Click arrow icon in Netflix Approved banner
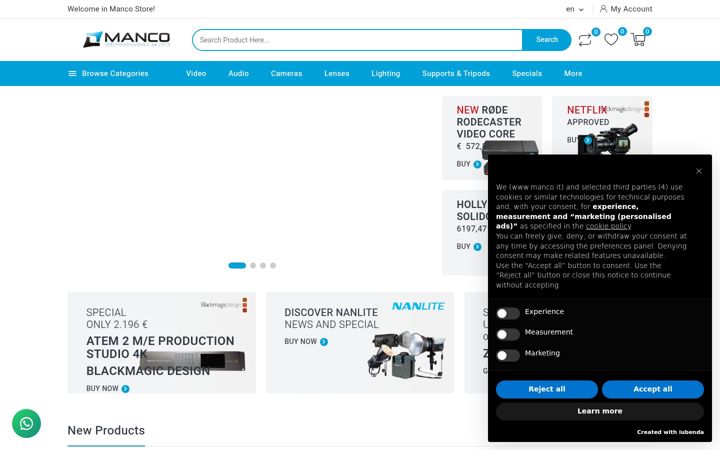The width and height of the screenshot is (720, 450). point(588,140)
